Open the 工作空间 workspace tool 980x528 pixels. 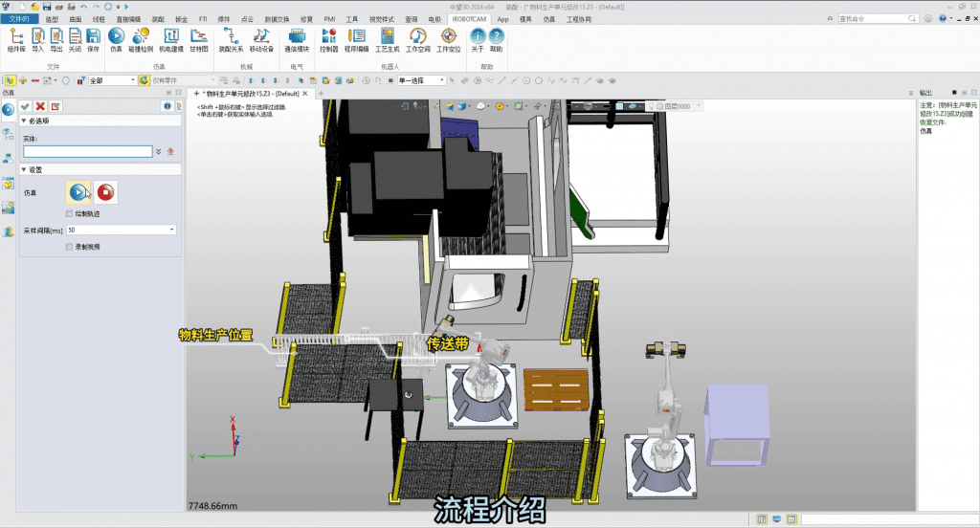point(417,39)
